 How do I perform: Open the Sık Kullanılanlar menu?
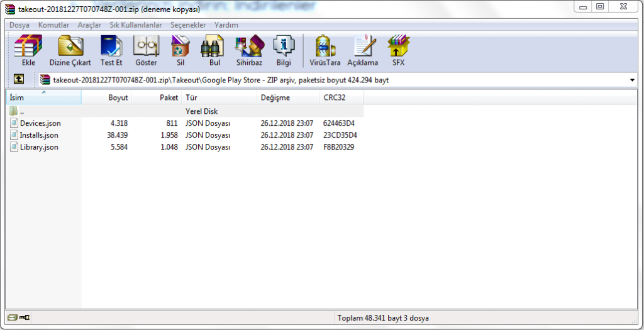click(x=136, y=25)
